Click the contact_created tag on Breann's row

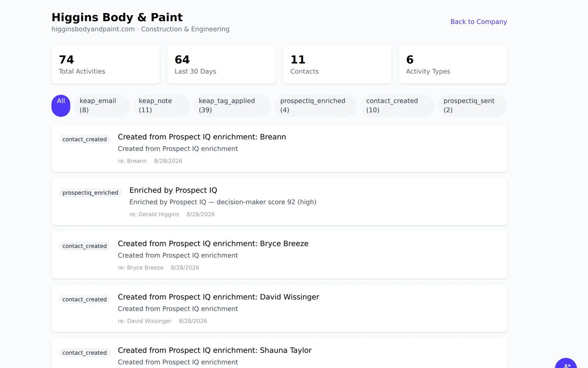(85, 139)
